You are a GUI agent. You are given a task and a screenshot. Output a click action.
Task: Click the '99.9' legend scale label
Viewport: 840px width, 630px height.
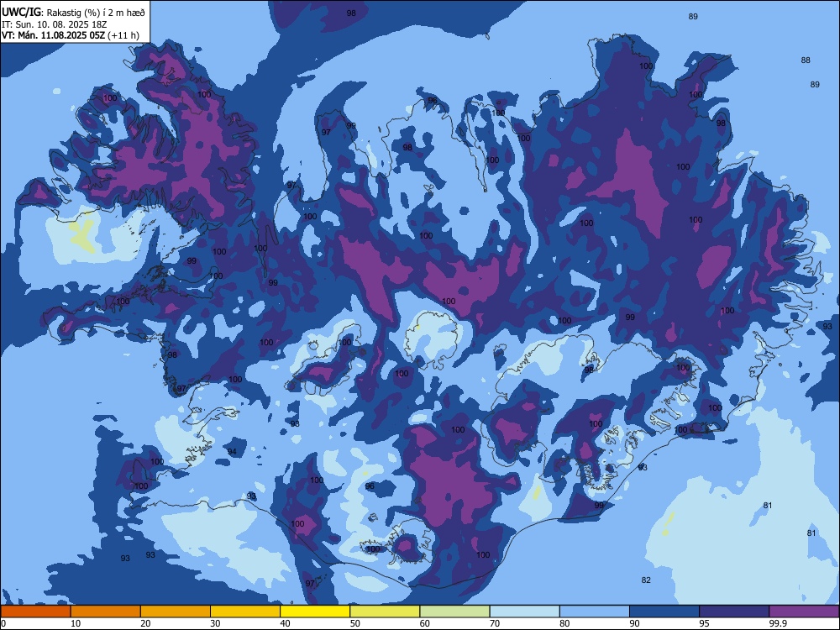(x=778, y=623)
